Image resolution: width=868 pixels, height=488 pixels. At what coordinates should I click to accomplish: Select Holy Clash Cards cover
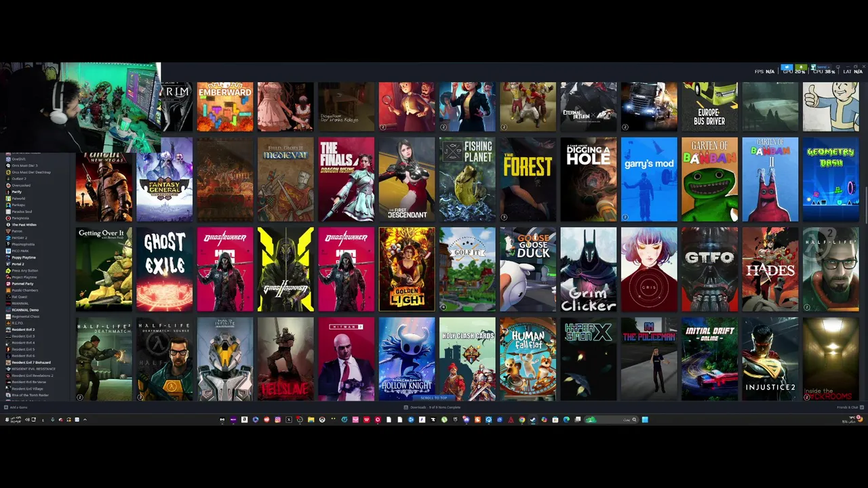click(x=467, y=359)
